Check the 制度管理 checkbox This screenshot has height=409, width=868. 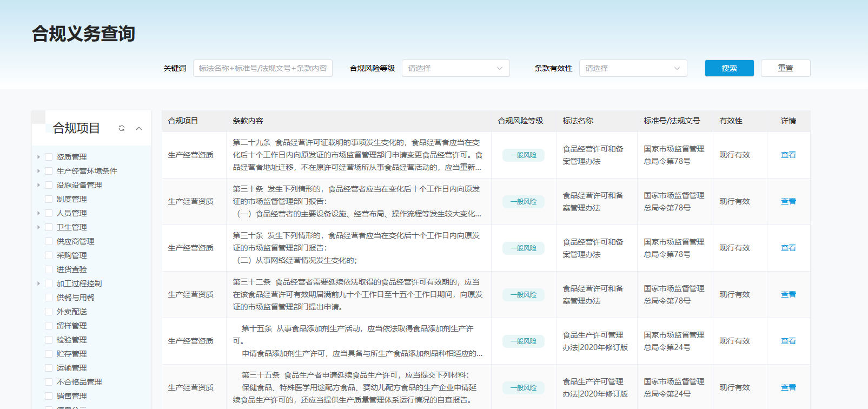pos(49,199)
